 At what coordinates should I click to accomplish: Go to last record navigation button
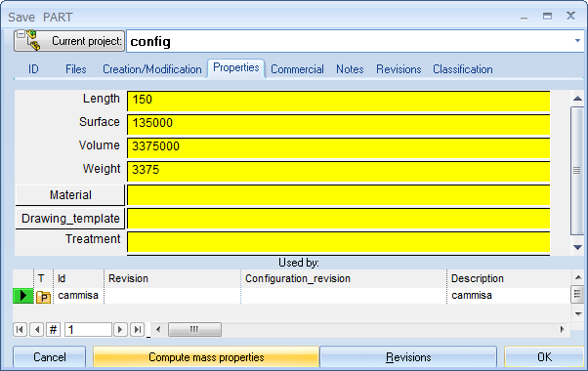click(138, 330)
